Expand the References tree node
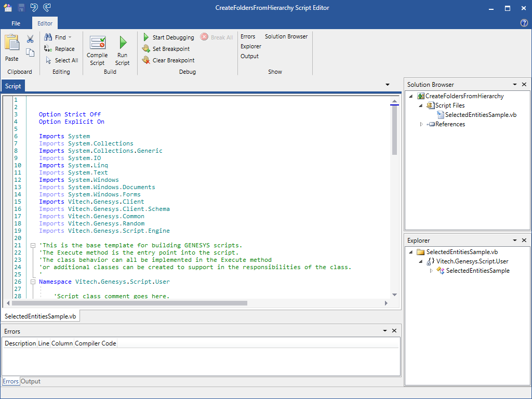 [x=421, y=124]
